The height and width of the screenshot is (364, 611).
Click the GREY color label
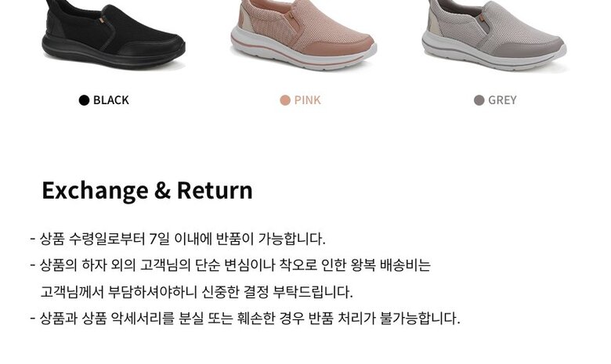click(502, 100)
